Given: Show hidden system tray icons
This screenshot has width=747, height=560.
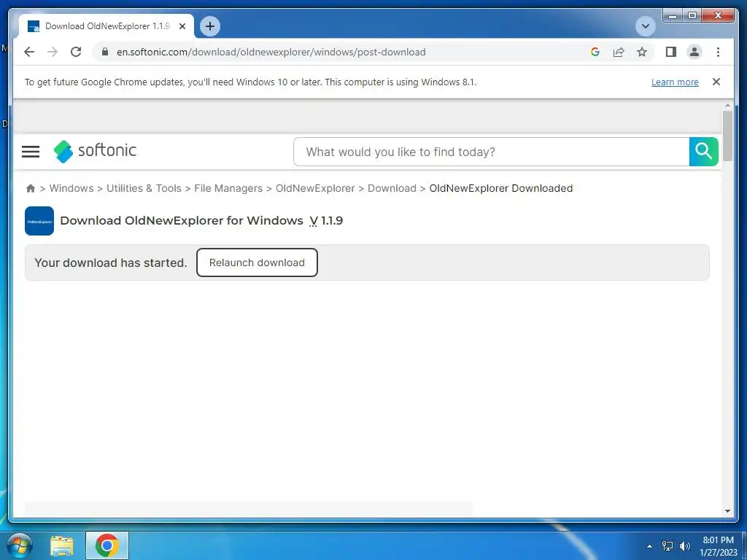Looking at the screenshot, I should pyautogui.click(x=649, y=546).
